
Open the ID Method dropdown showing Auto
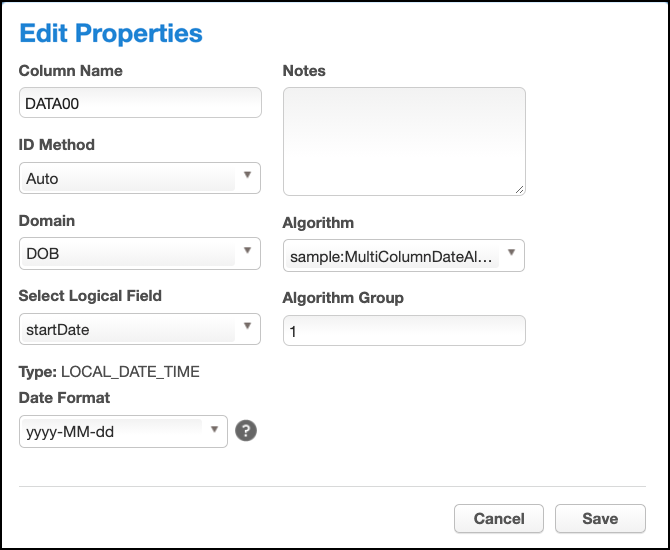[x=140, y=178]
